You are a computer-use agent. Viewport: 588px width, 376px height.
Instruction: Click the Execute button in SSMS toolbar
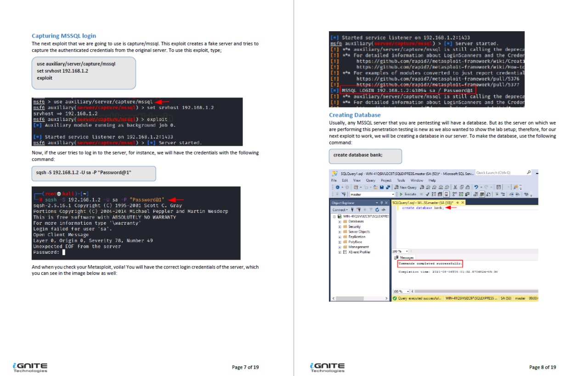pyautogui.click(x=408, y=194)
